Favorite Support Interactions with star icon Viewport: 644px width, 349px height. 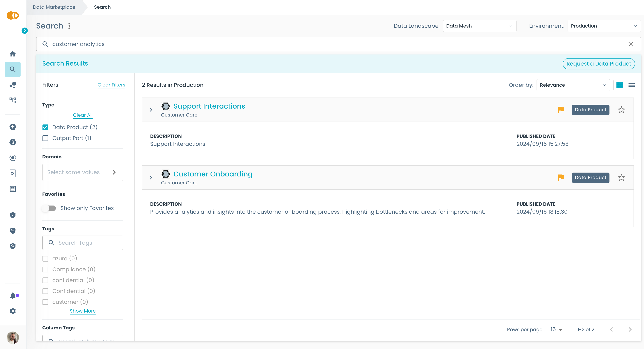pos(621,110)
